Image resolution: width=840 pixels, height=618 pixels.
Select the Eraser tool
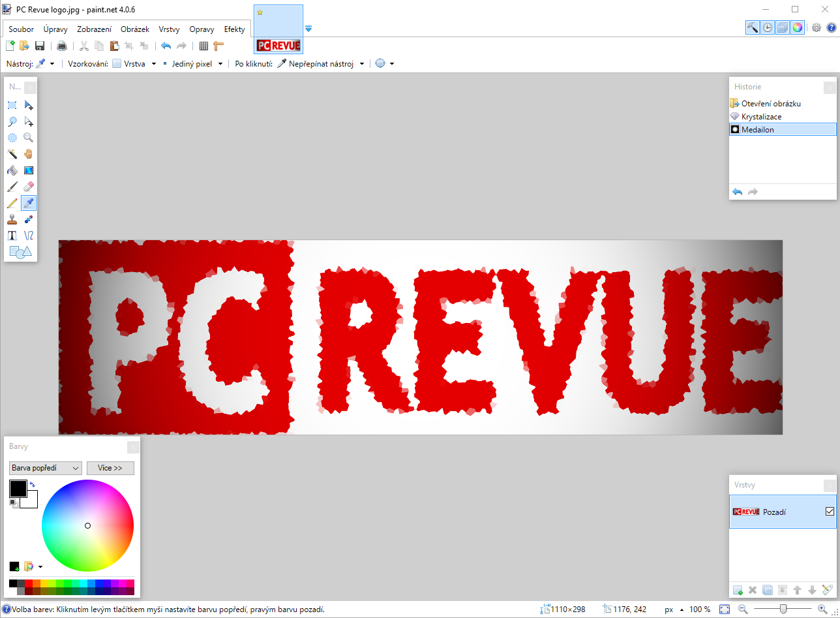(x=28, y=187)
